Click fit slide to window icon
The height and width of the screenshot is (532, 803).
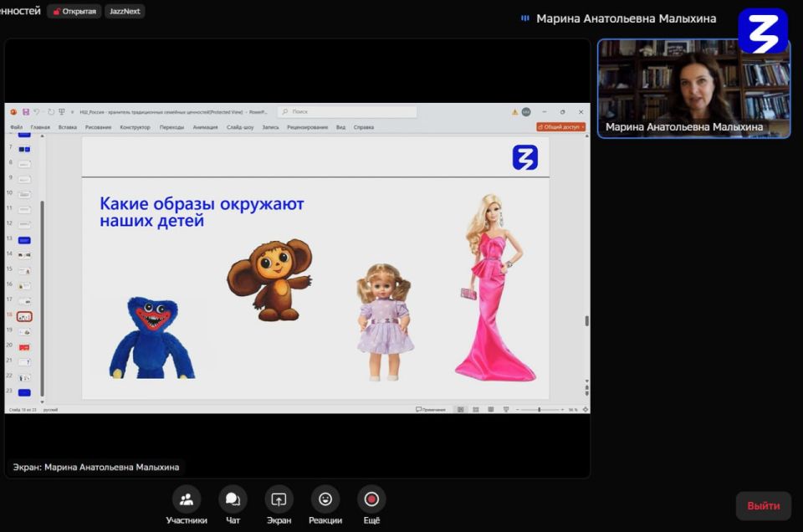(586, 410)
